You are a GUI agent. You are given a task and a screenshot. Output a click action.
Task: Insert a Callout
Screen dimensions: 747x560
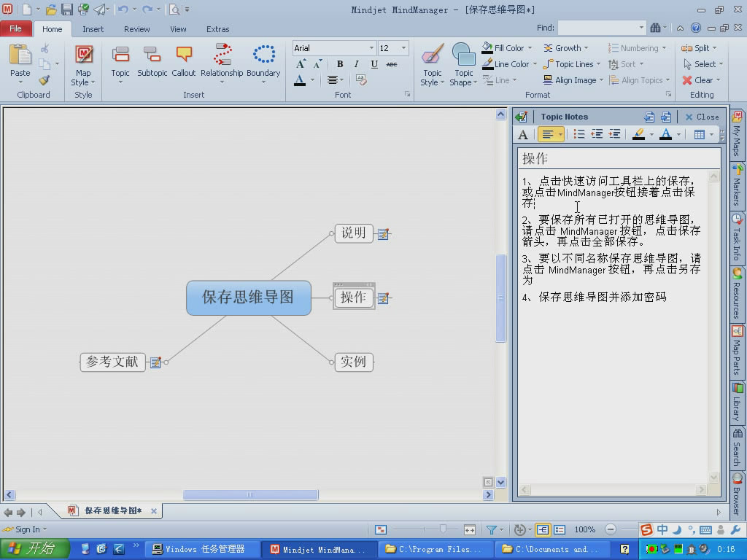tap(184, 55)
